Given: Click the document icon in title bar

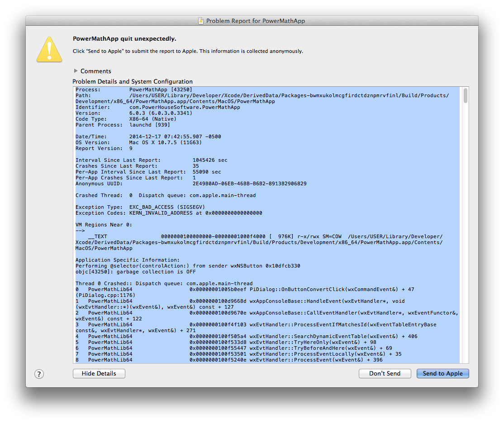Looking at the screenshot, I should pos(201,21).
